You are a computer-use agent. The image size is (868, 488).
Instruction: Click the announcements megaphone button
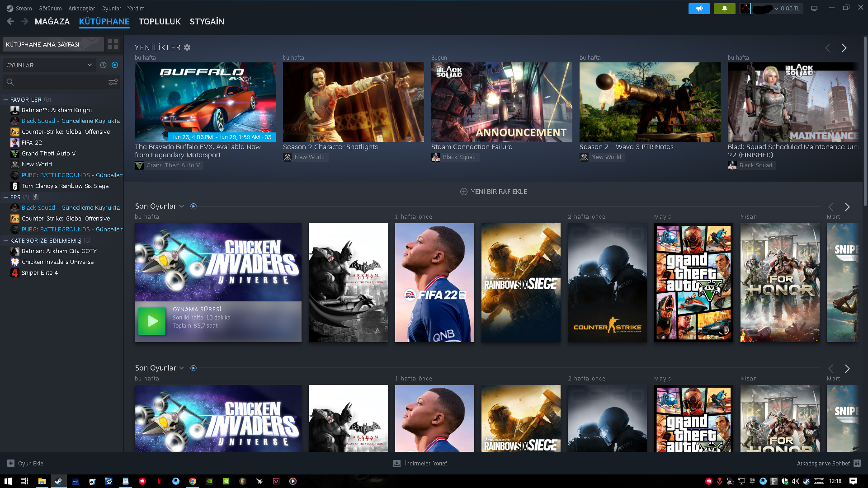(x=699, y=8)
